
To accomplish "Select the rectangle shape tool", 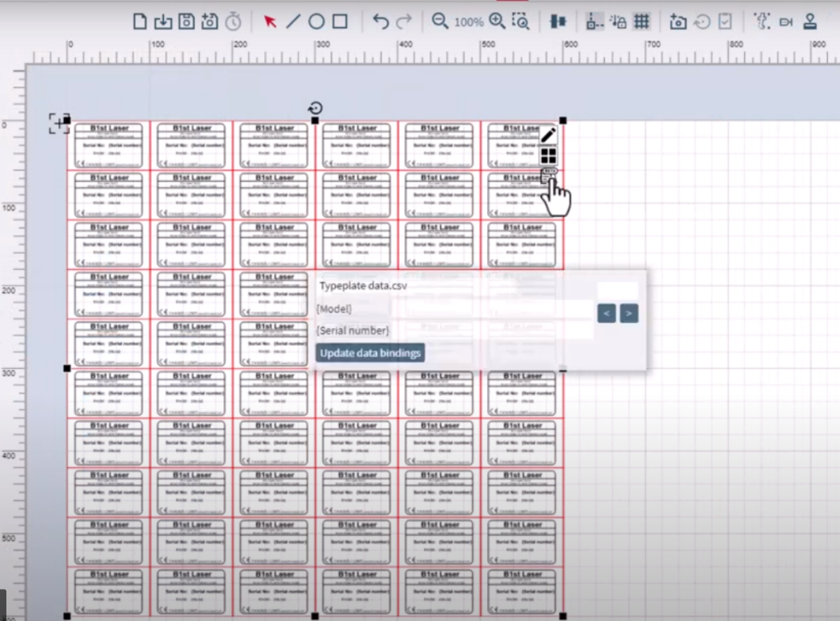I will 340,22.
